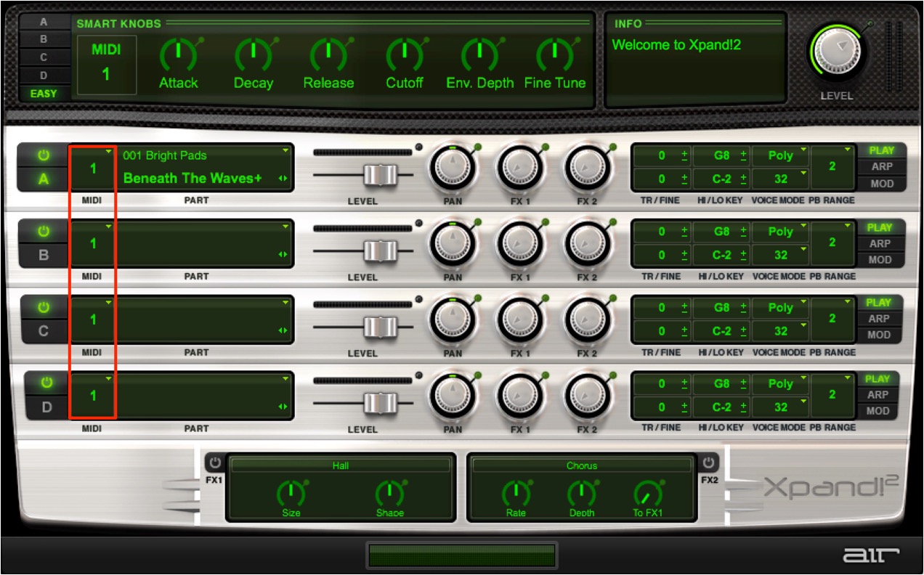The image size is (924, 575).
Task: Click the Cutoff smart knob
Action: point(404,55)
